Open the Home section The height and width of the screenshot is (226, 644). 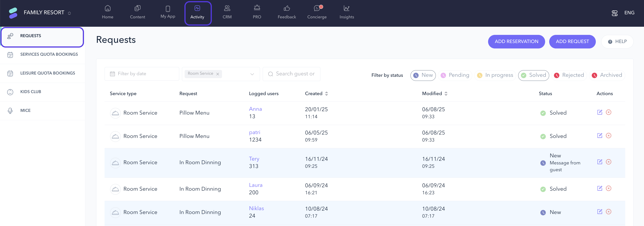[x=107, y=12]
